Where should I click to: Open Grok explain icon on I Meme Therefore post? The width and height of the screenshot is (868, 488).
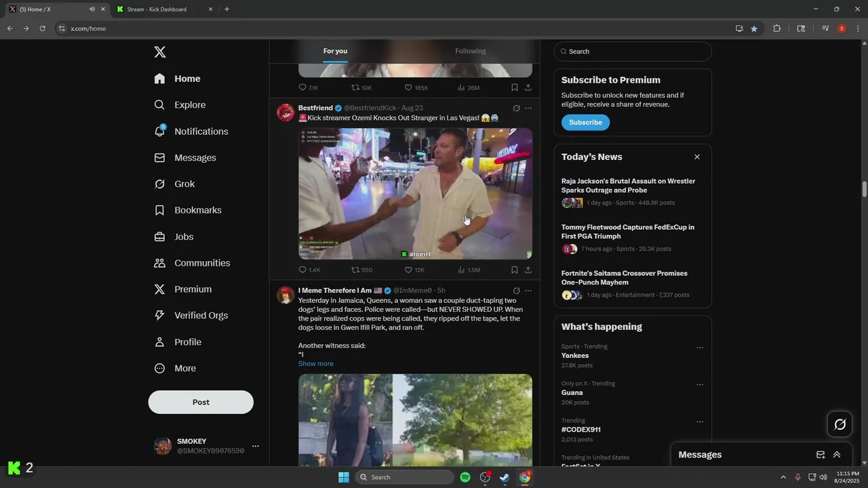517,291
